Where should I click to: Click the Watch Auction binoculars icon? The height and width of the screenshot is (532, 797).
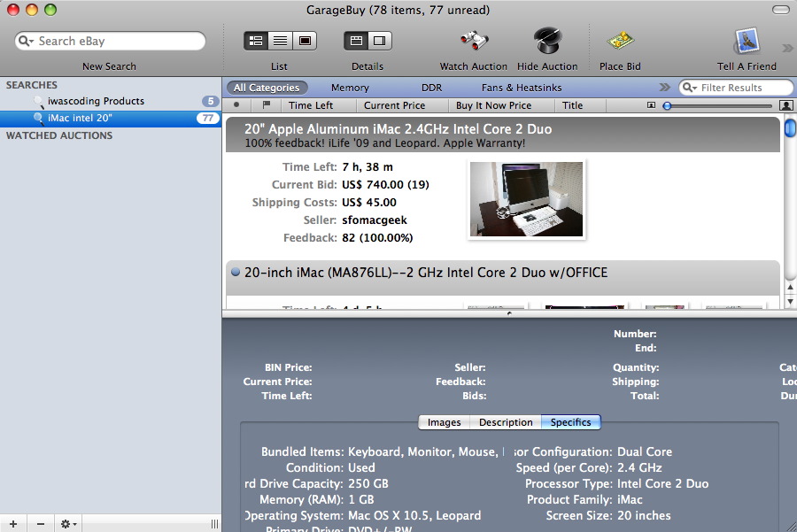[474, 40]
